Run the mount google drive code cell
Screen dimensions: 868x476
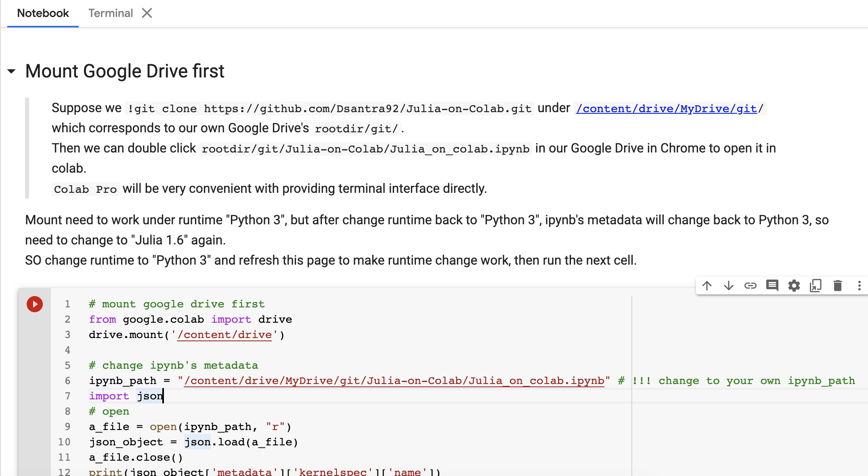click(x=35, y=304)
